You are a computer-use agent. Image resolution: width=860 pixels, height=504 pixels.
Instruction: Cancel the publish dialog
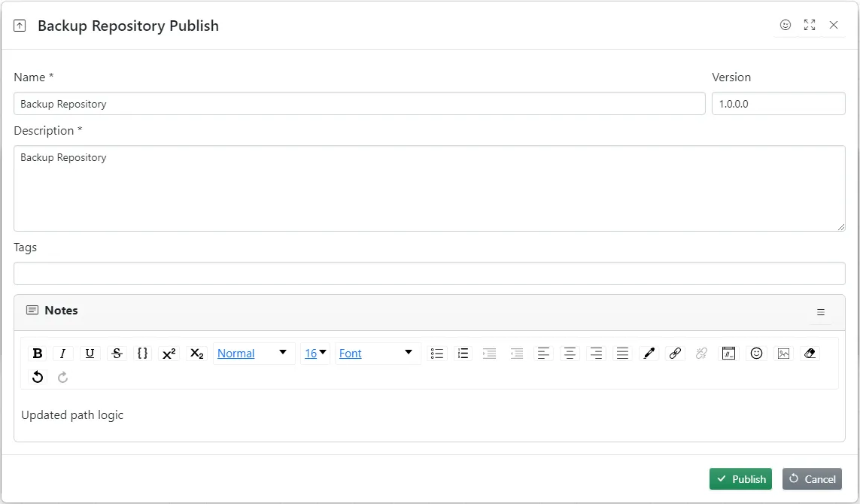tap(812, 478)
